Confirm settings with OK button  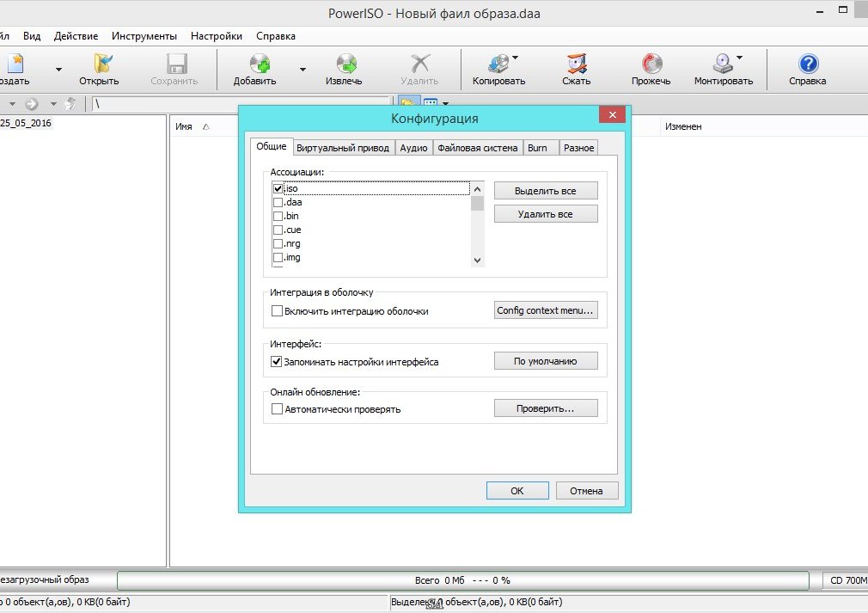(x=517, y=491)
